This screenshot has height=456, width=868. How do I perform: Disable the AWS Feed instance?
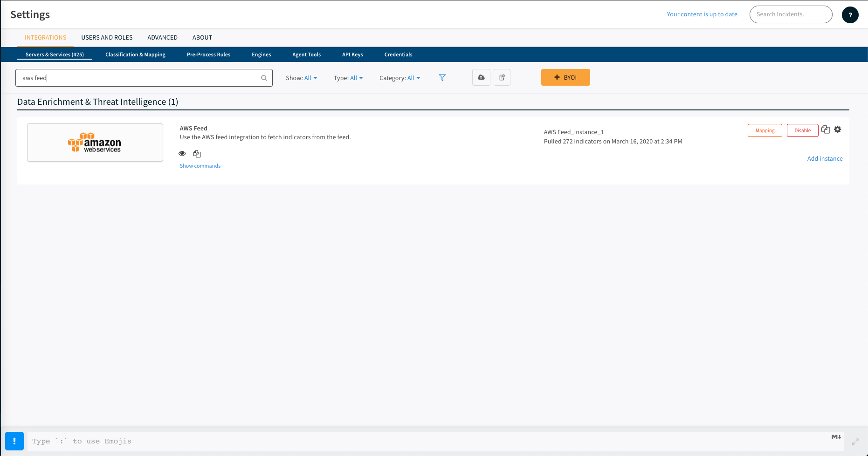802,130
